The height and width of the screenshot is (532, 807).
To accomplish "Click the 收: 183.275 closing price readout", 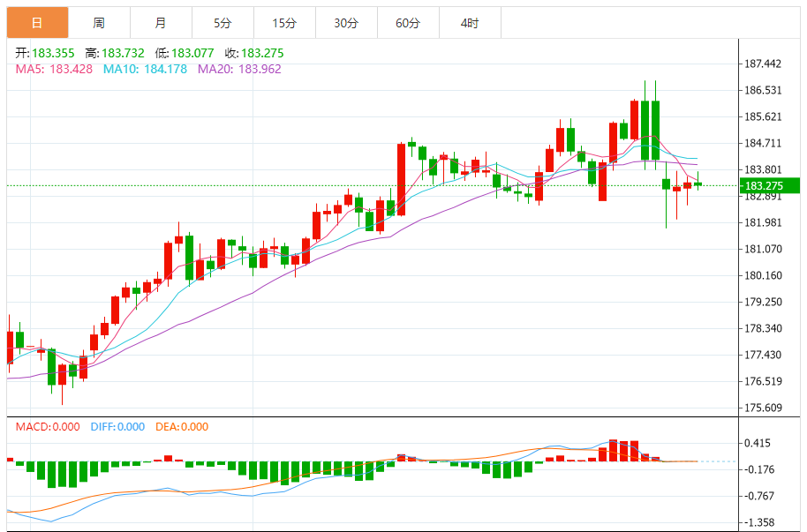I will tap(253, 53).
